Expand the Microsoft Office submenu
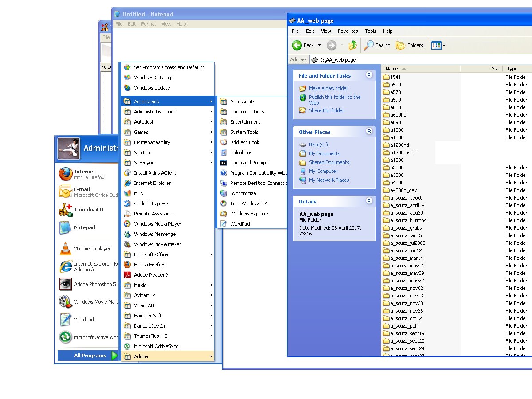This screenshot has height=399, width=532. tap(168, 254)
